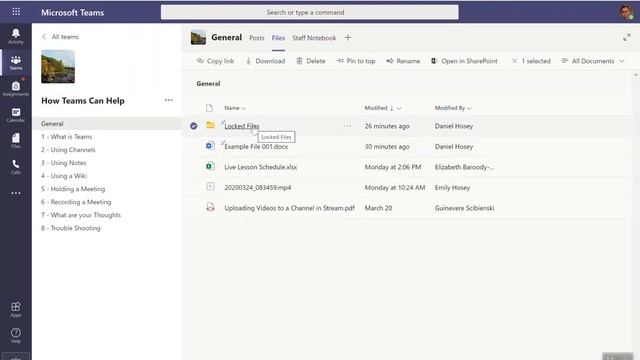Viewport: 640px width, 360px height.
Task: Open the Locked Files folder icon
Action: [210, 125]
